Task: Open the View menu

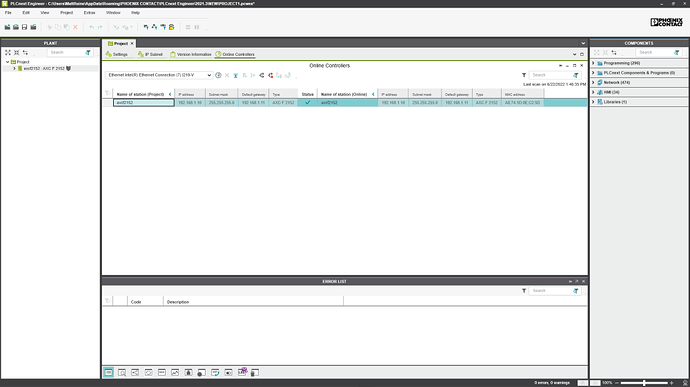Action: (45, 13)
